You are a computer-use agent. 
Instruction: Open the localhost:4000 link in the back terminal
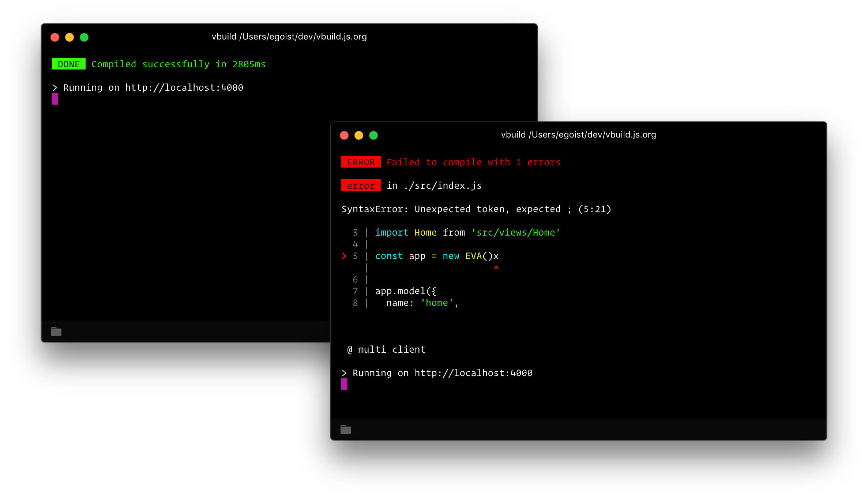point(184,87)
